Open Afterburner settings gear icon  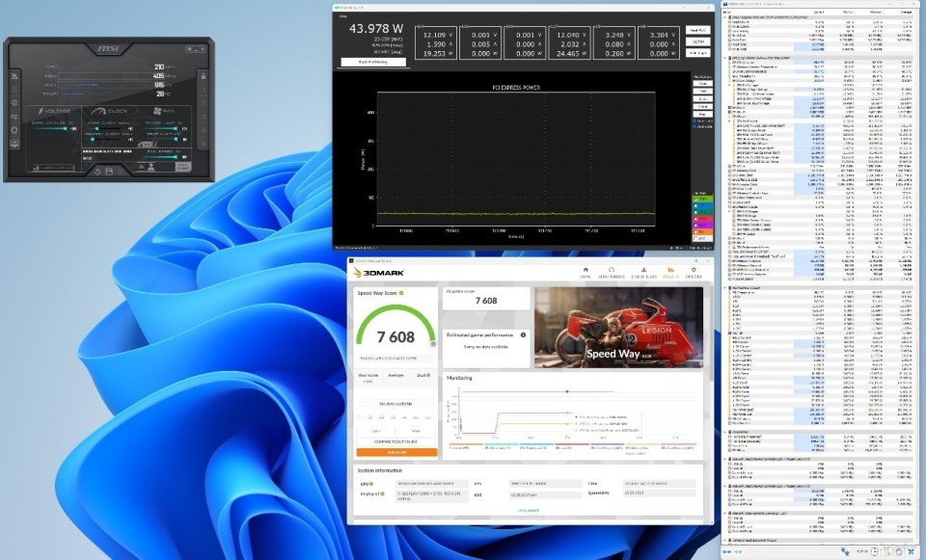point(14,130)
